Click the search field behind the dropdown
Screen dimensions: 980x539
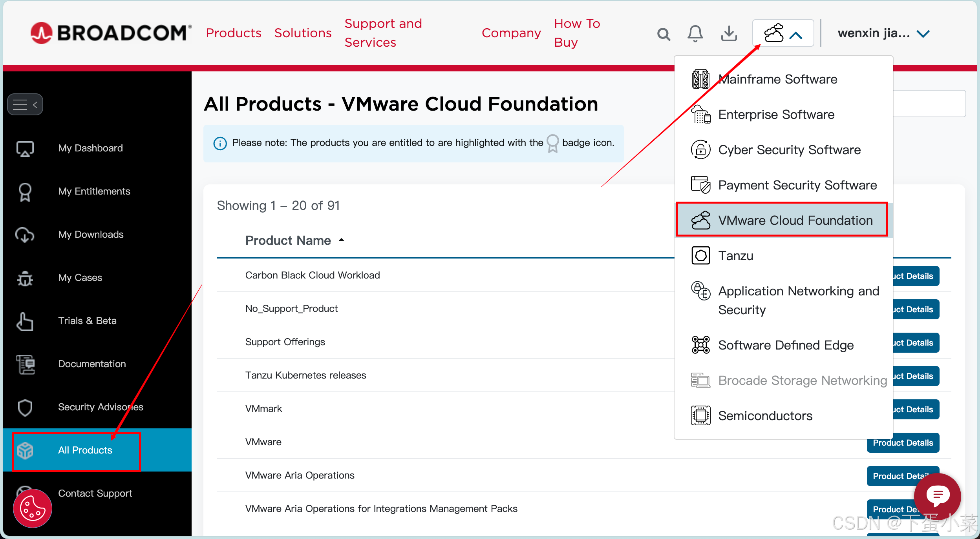929,104
